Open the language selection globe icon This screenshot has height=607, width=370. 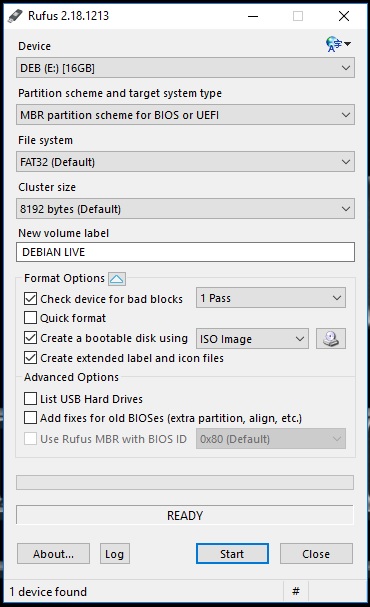[338, 44]
